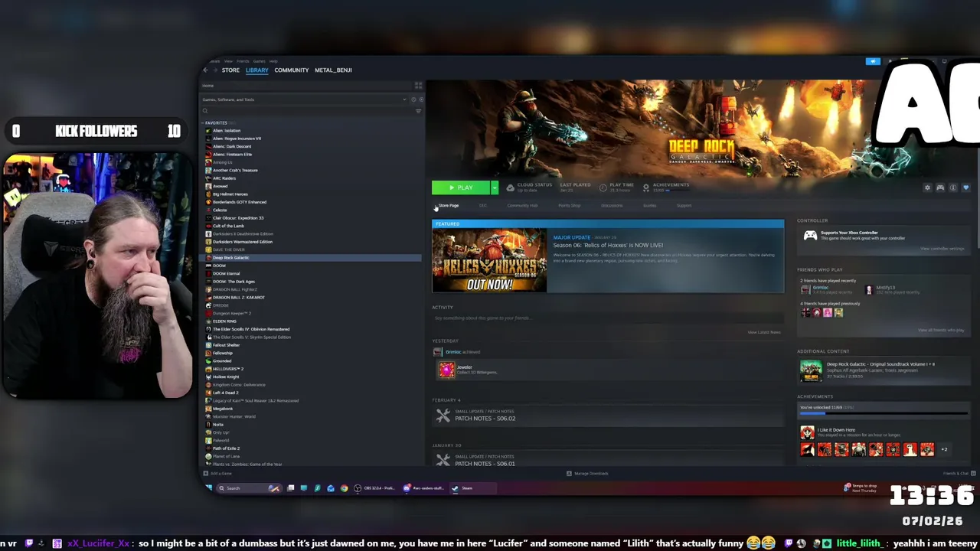Open PATCH NOTES - S06.02 entry

(x=485, y=419)
